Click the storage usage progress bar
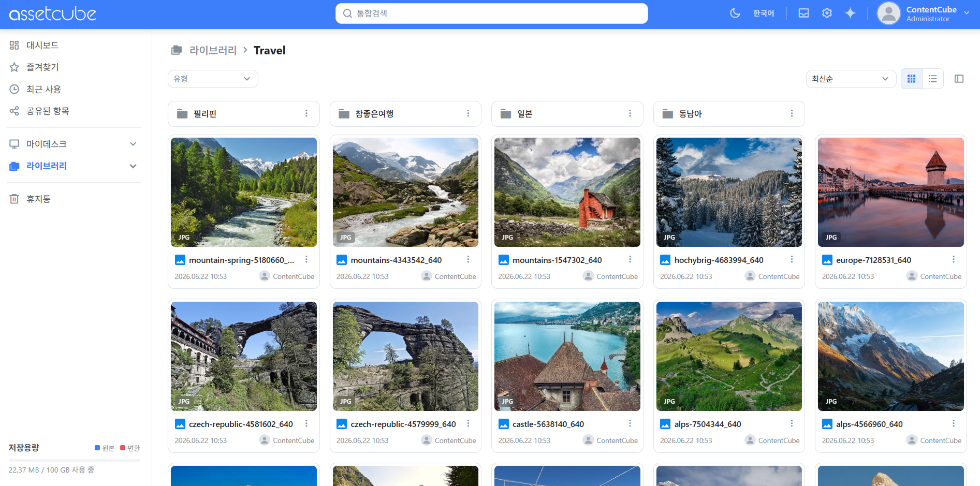The width and height of the screenshot is (980, 486). [x=74, y=460]
